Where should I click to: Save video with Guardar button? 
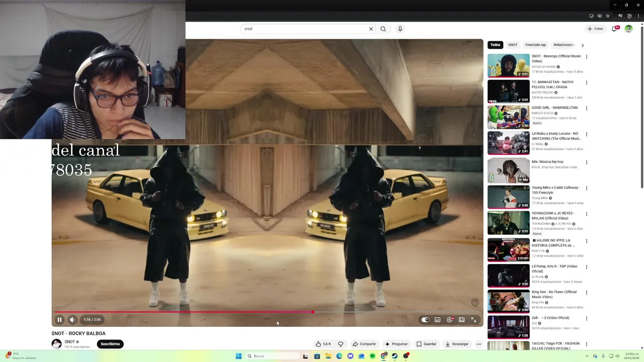(x=427, y=344)
